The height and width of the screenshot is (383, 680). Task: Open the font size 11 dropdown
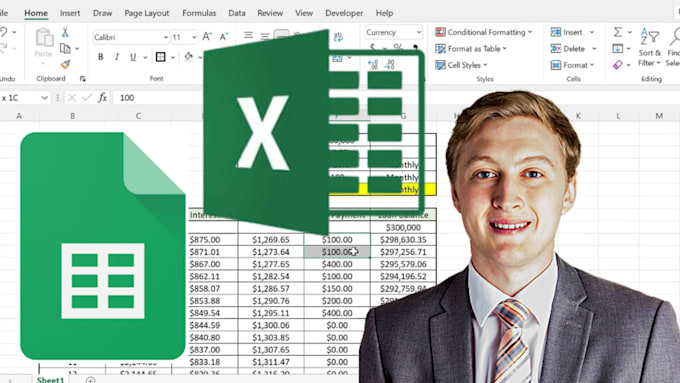(x=194, y=37)
